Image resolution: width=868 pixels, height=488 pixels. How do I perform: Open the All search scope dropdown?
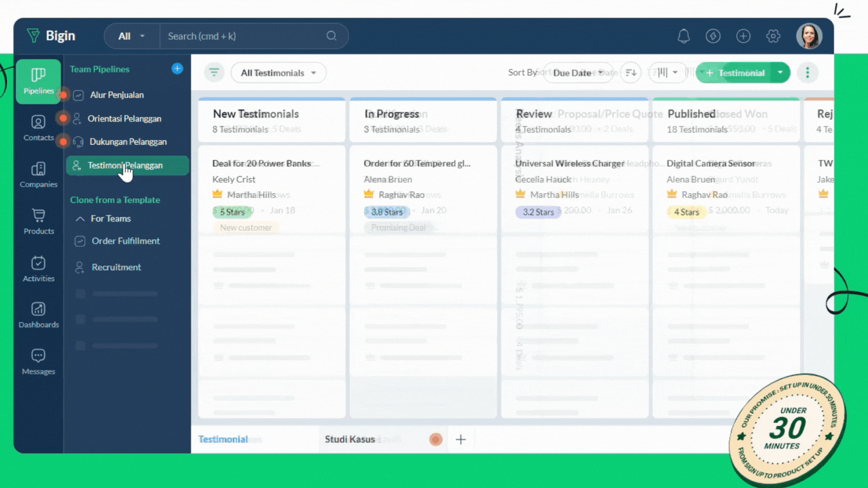pyautogui.click(x=131, y=36)
